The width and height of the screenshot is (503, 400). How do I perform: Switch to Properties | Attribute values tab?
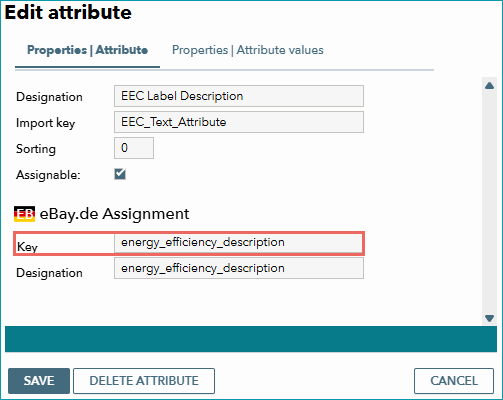(248, 50)
